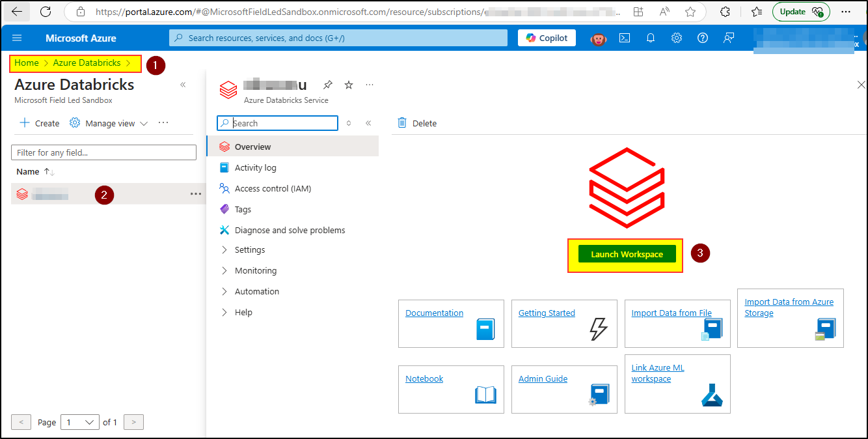The width and height of the screenshot is (868, 439).
Task: Open notifications bell icon
Action: pyautogui.click(x=651, y=38)
